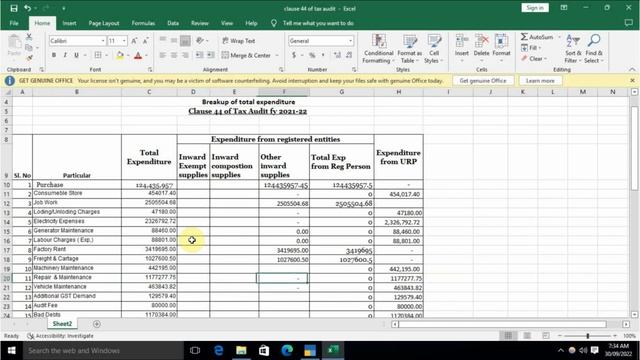
Task: Increase the indent
Action: point(211,55)
